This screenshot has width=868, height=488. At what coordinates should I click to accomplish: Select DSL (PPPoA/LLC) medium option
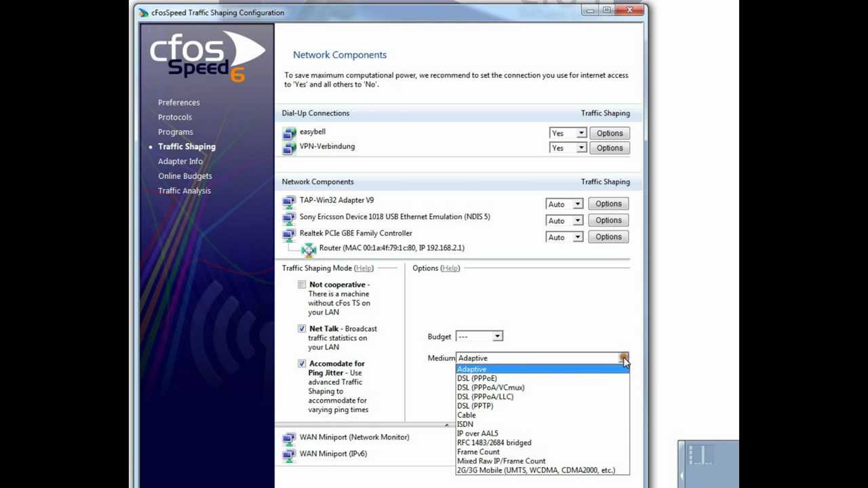click(542, 396)
